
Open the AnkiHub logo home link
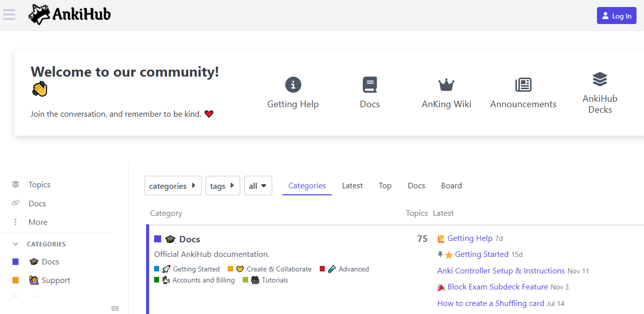pos(70,15)
